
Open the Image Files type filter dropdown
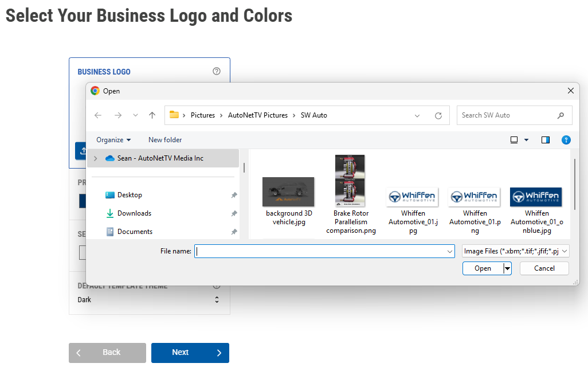tap(516, 251)
